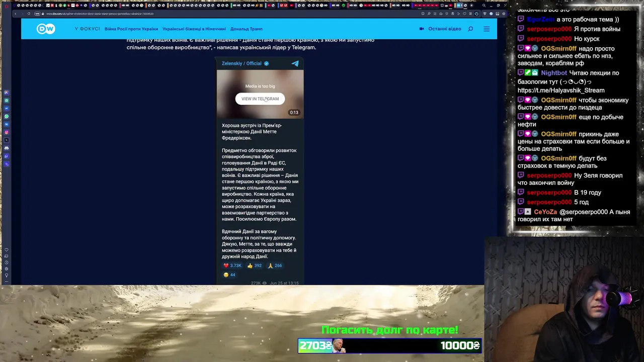This screenshot has width=644, height=362.
Task: Open the Zelenskiy / Official channel link
Action: (x=242, y=63)
